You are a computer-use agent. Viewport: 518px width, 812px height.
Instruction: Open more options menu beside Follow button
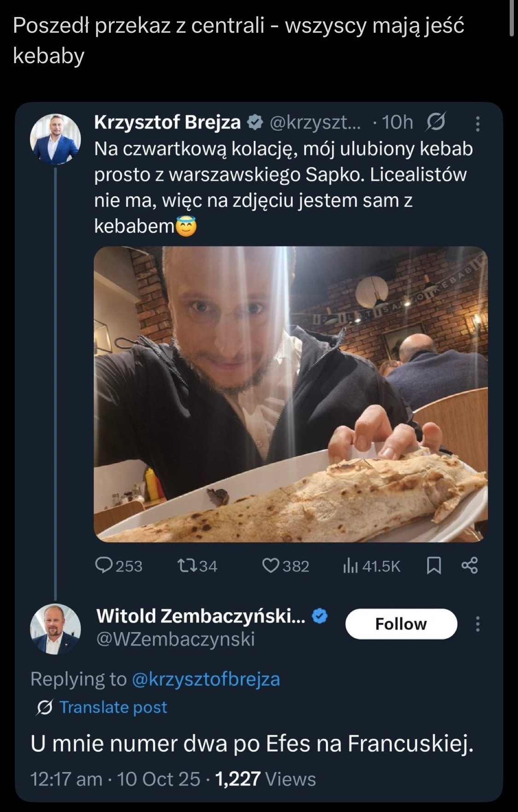point(477,624)
